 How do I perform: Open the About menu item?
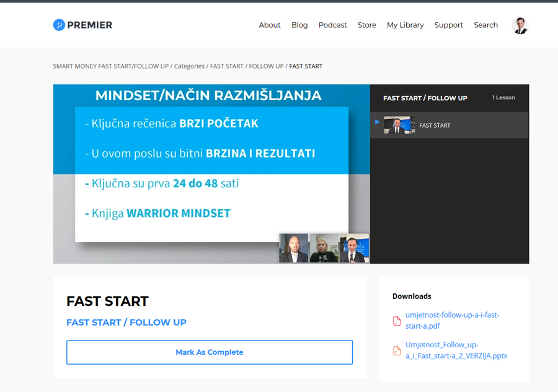pyautogui.click(x=270, y=25)
